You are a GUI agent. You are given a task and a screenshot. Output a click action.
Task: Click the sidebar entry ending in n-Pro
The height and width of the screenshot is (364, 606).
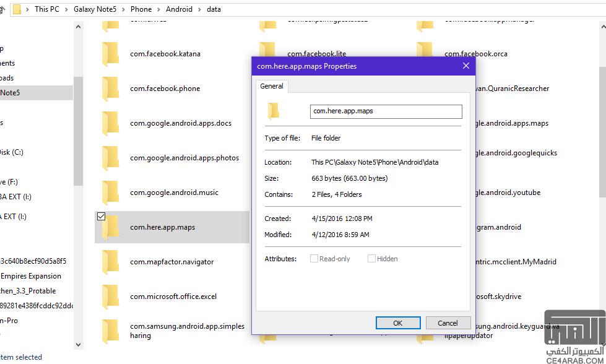click(9, 320)
